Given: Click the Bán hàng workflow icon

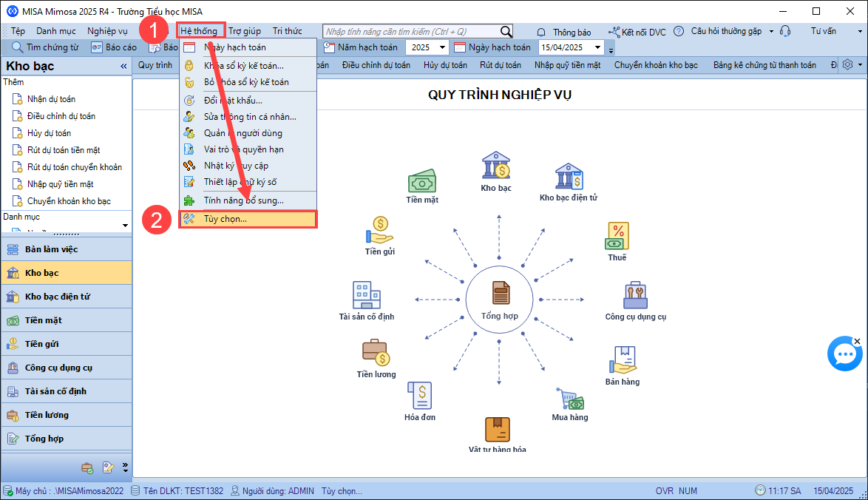Looking at the screenshot, I should point(623,360).
